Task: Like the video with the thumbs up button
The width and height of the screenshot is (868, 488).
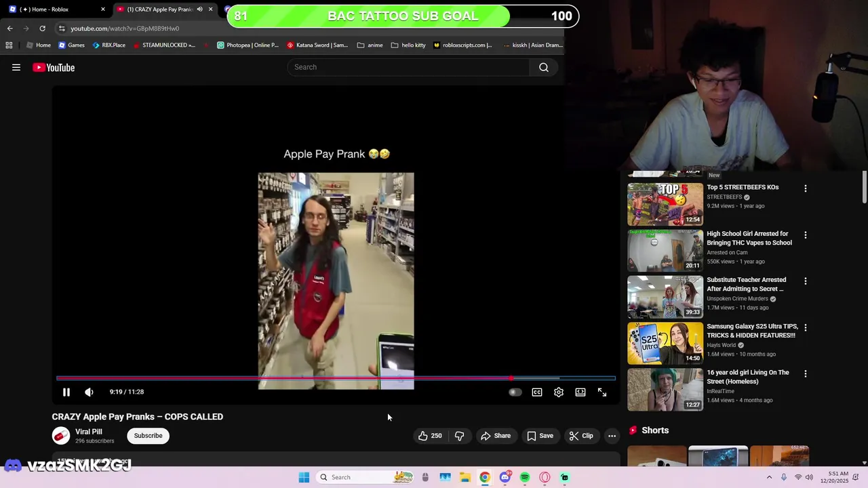Action: pyautogui.click(x=430, y=436)
